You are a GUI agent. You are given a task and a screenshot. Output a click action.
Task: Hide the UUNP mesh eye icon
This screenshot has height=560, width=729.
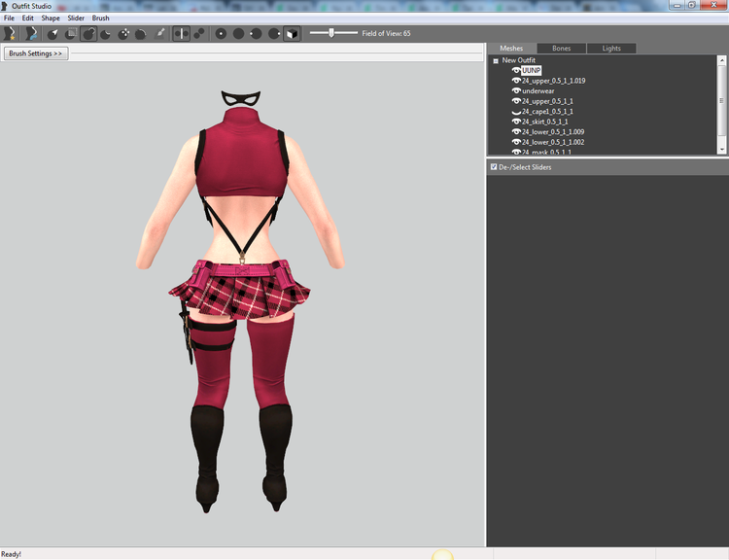516,70
